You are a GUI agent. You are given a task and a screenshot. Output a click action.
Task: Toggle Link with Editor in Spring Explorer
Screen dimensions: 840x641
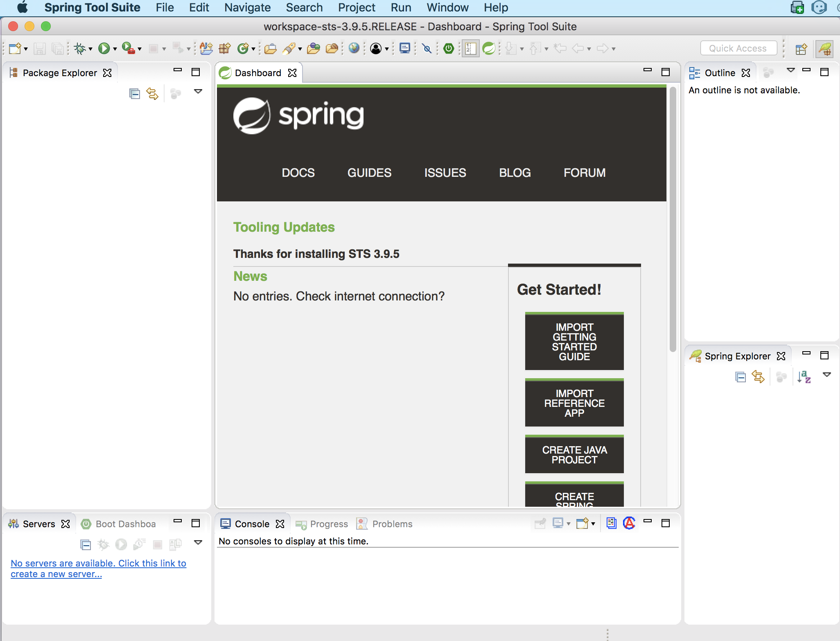click(x=758, y=377)
